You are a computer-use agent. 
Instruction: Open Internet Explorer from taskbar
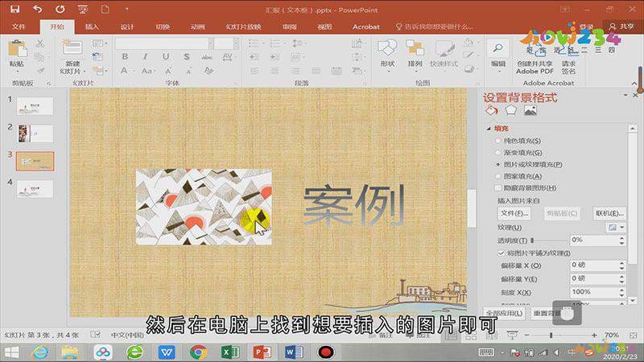point(39,352)
